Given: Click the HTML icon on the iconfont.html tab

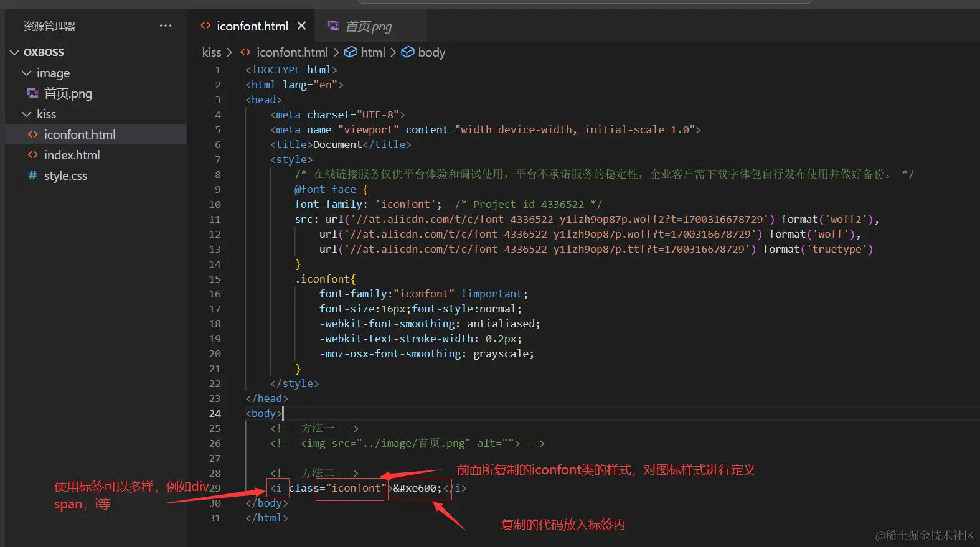Looking at the screenshot, I should 205,26.
